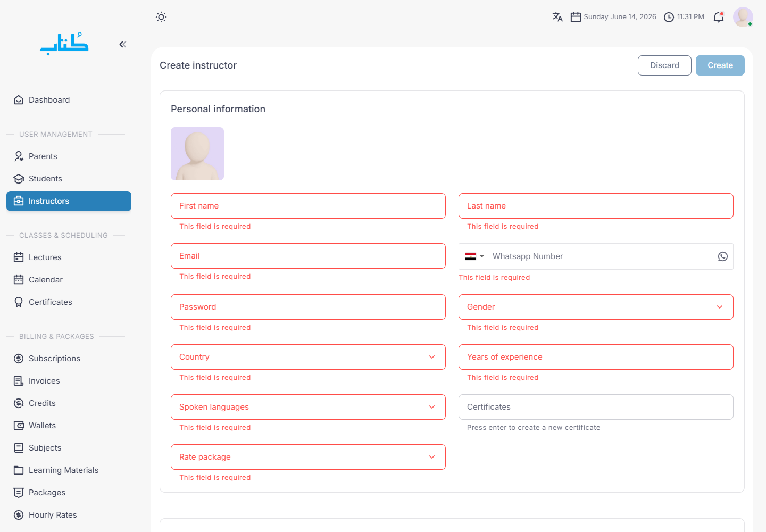Click the "Personal information" heading

point(218,109)
